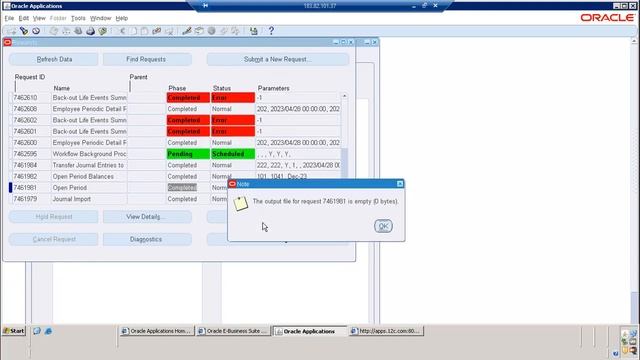Click the View Details button
This screenshot has height=360, width=640.
(x=147, y=217)
